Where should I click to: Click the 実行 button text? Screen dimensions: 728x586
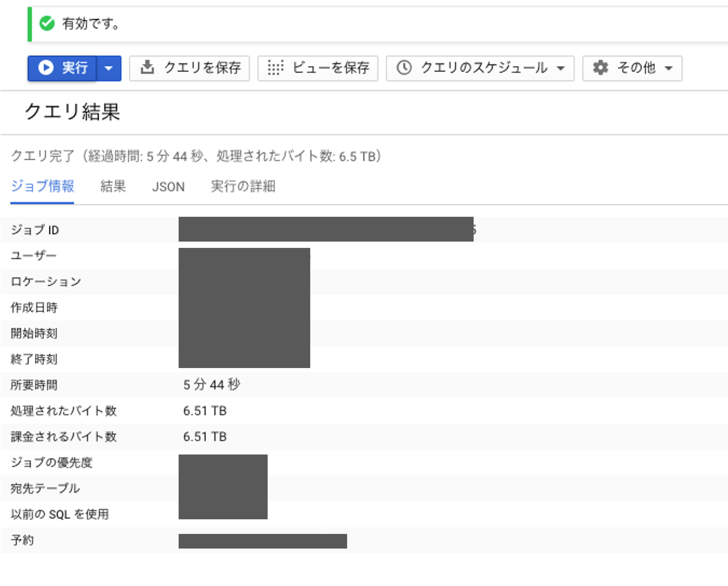75,68
